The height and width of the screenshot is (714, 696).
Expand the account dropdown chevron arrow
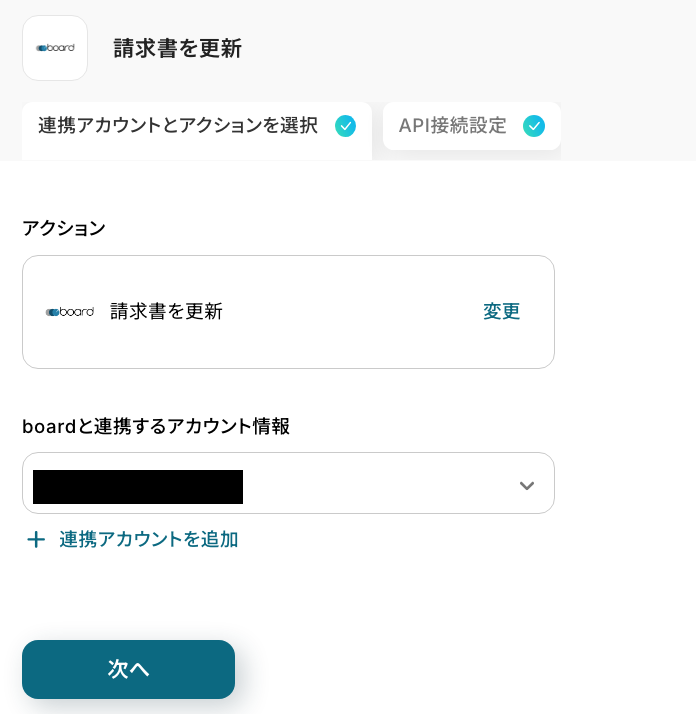[526, 486]
